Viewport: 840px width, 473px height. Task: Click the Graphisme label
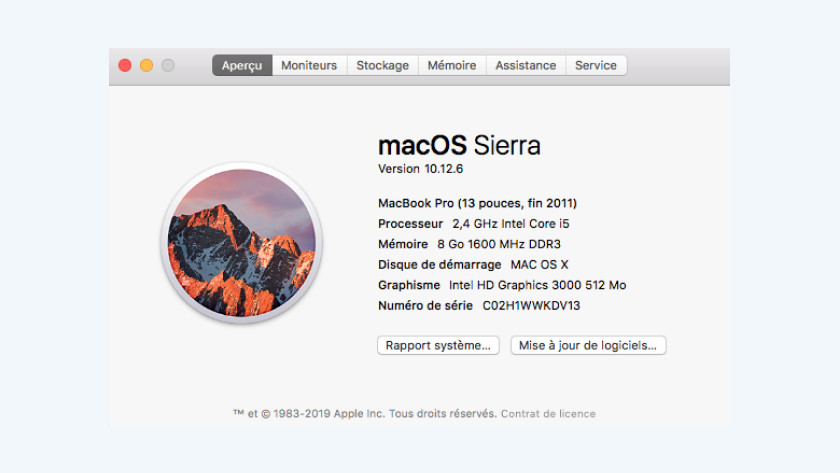click(409, 285)
